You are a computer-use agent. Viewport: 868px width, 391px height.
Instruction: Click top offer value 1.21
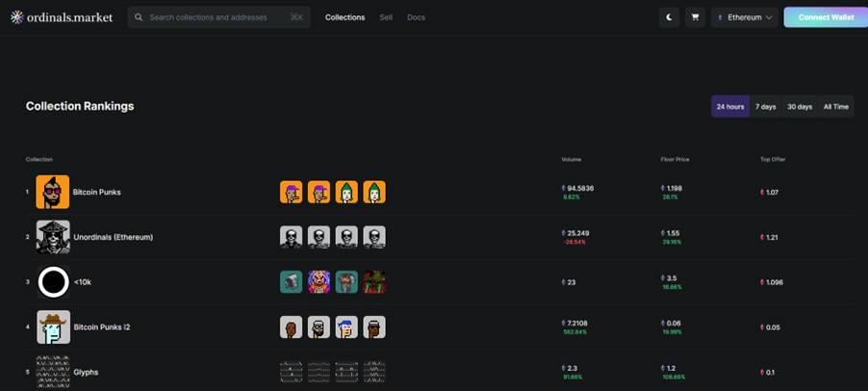772,237
